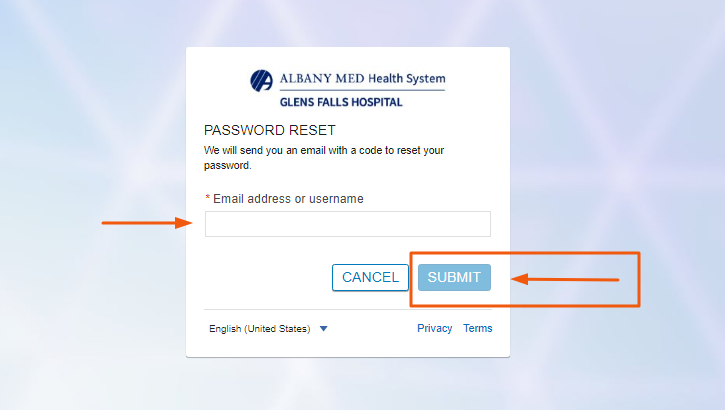The height and width of the screenshot is (410, 725).
Task: Focus the Email address or username field
Action: click(348, 224)
